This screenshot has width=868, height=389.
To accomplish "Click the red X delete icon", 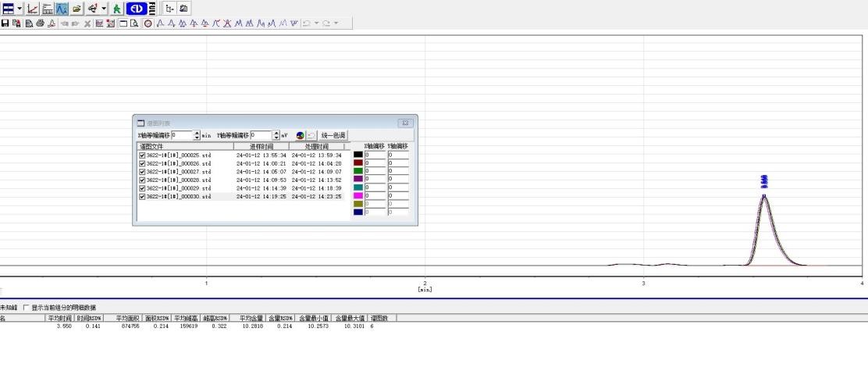I will coord(88,23).
